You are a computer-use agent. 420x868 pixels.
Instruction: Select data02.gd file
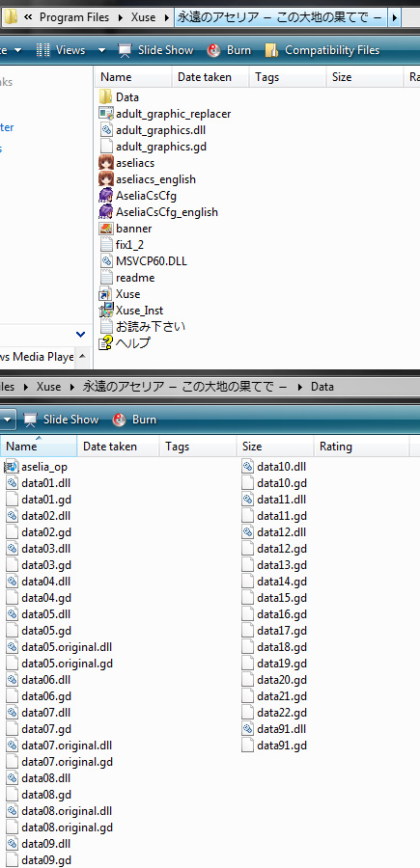[x=39, y=532]
